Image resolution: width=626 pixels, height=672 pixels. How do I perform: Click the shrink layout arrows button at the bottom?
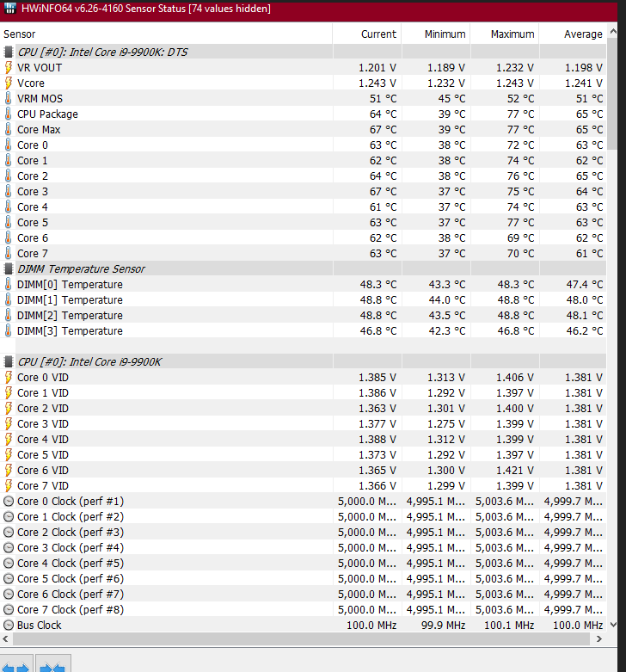tap(52, 665)
